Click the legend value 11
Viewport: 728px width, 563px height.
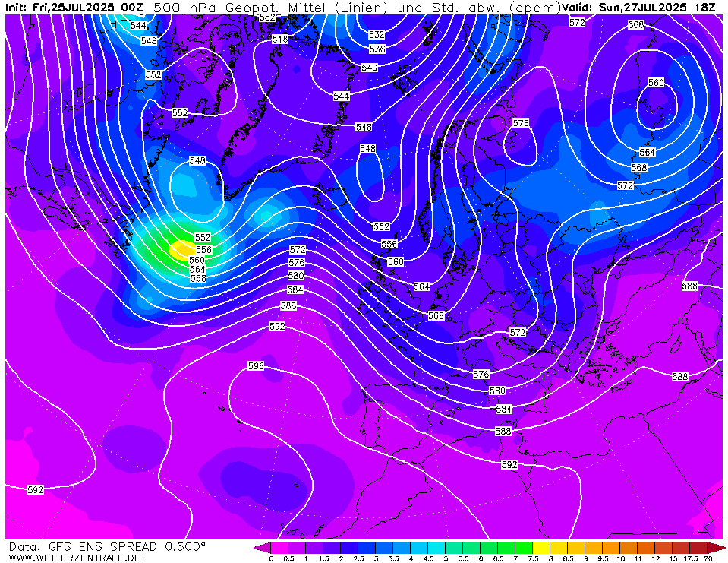[638, 558]
